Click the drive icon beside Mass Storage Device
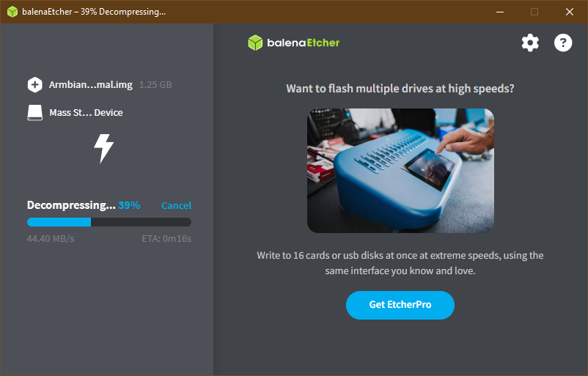Screen dimensions: 588x376 point(35,112)
